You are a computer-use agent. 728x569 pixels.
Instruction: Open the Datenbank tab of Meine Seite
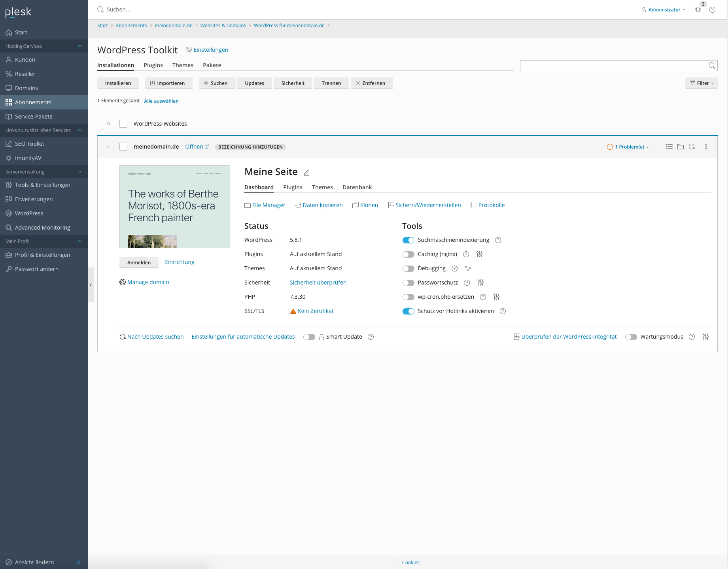click(357, 187)
